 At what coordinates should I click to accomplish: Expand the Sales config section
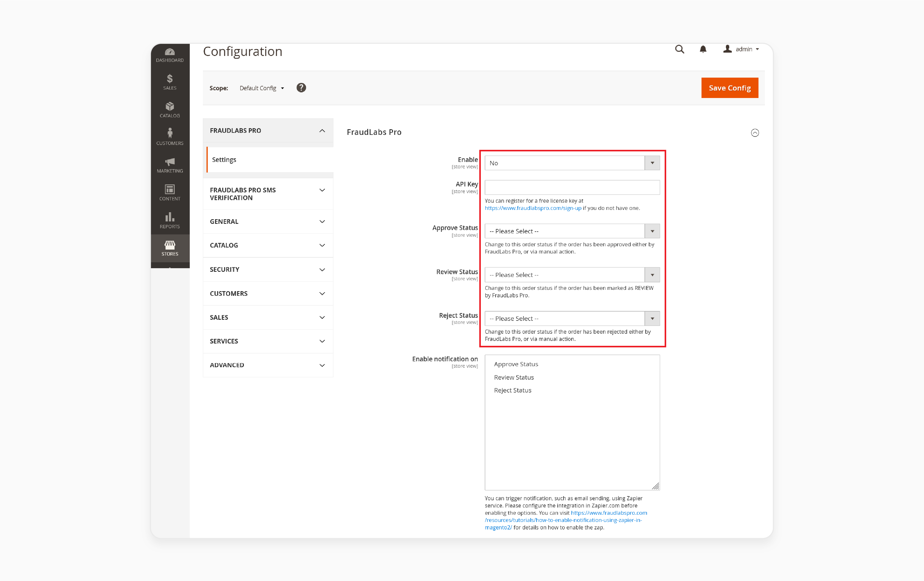point(268,317)
